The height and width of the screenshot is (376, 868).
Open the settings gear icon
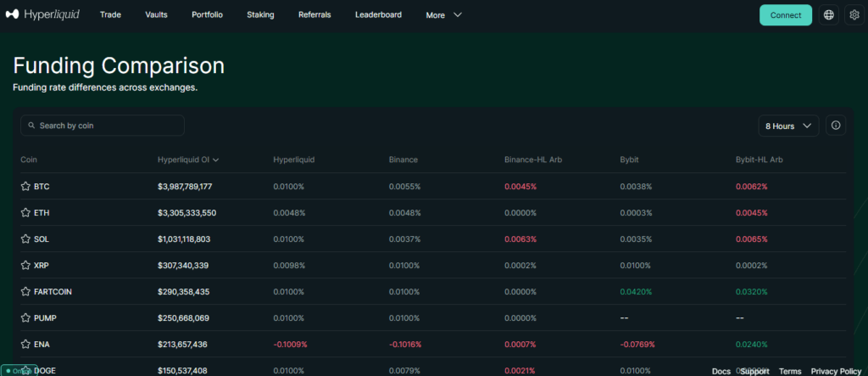(x=854, y=15)
